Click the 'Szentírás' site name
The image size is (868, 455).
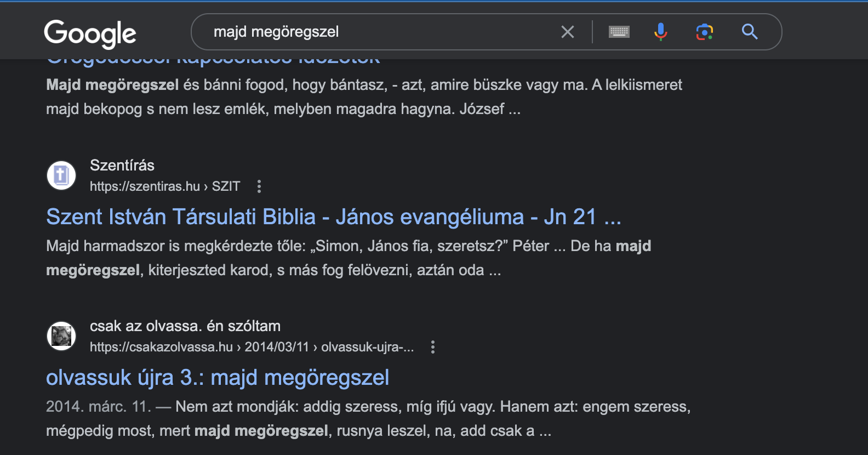(x=122, y=165)
